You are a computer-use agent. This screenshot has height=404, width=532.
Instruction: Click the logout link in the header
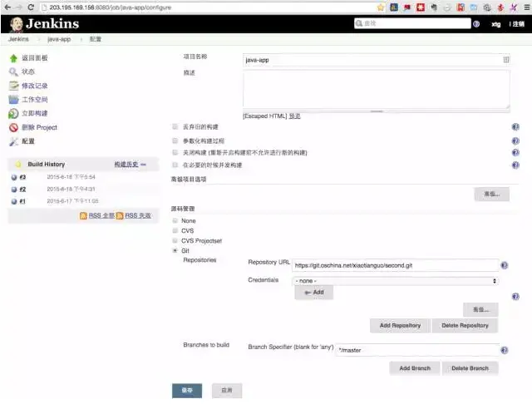tap(519, 24)
